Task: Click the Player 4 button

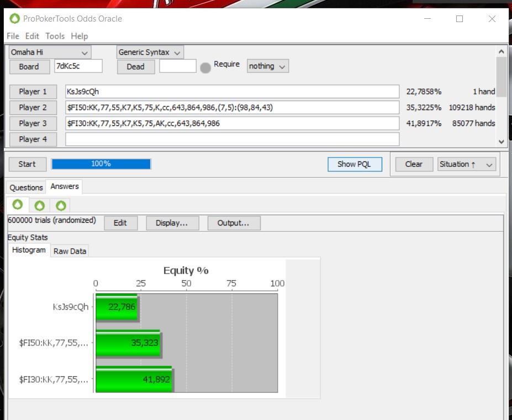Action: point(33,139)
